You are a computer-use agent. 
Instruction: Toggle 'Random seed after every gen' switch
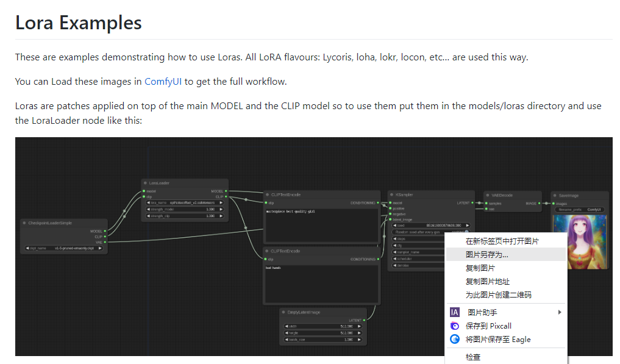[x=466, y=232]
